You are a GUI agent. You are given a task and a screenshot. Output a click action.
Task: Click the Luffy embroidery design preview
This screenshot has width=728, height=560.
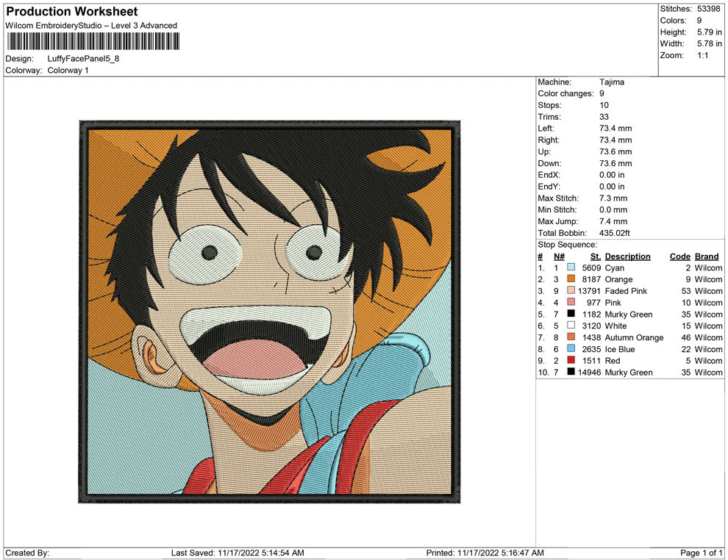click(x=269, y=312)
